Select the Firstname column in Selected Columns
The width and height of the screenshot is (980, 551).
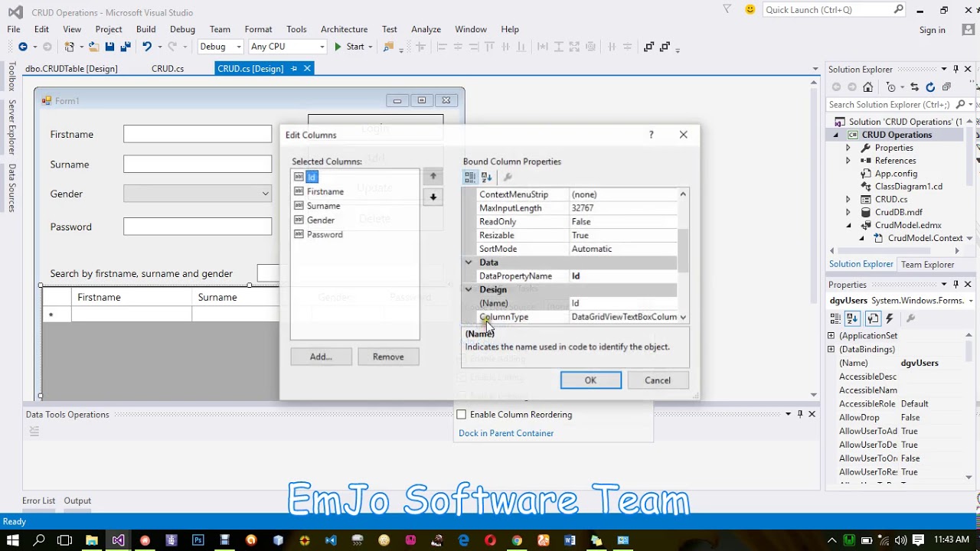pos(325,191)
